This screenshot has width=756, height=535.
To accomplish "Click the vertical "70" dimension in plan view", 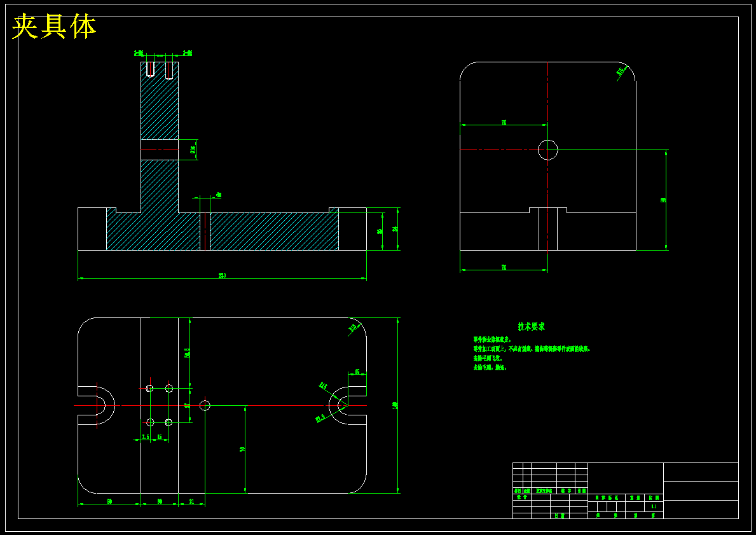I will tap(242, 449).
